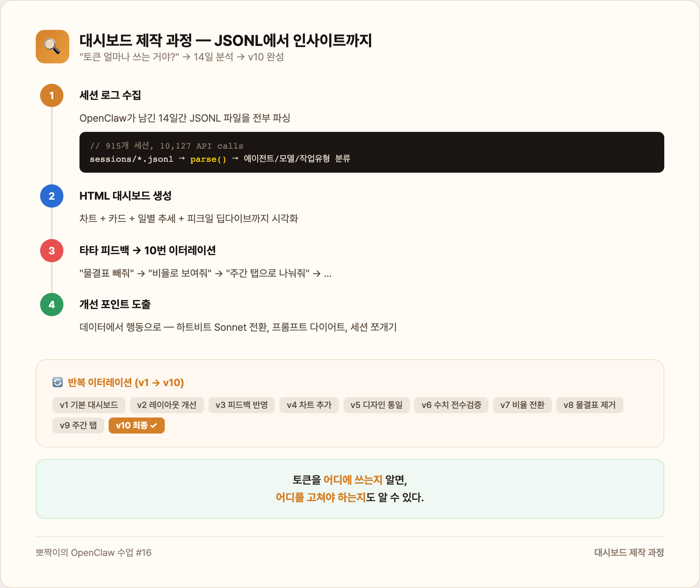Toggle the v10 최종 badge
Image resolution: width=700 pixels, height=588 pixels.
pos(136,425)
